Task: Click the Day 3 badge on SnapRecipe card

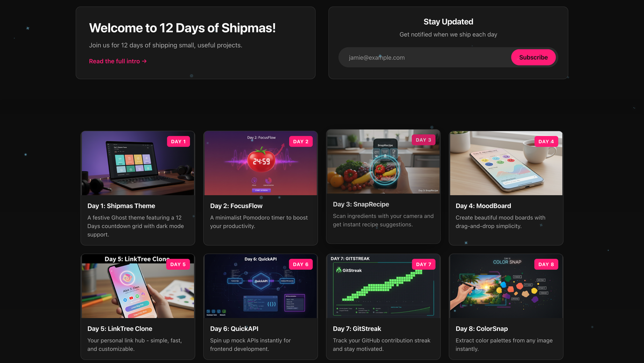Action: point(424,140)
